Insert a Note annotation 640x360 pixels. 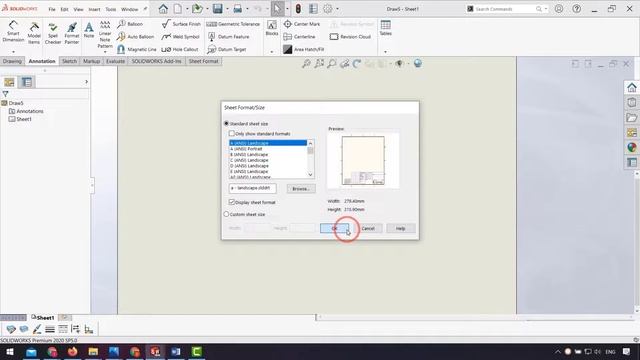pyautogui.click(x=89, y=31)
